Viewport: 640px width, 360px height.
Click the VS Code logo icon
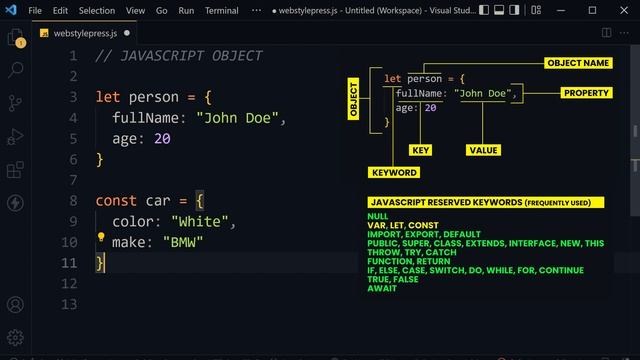click(x=11, y=10)
